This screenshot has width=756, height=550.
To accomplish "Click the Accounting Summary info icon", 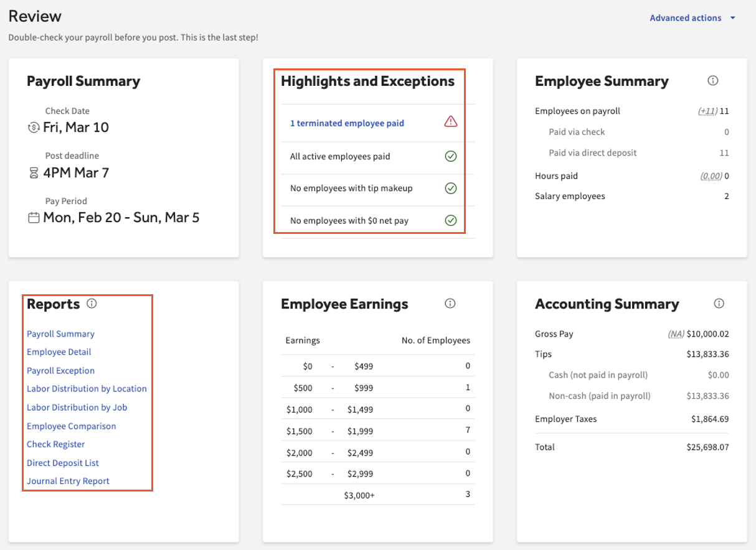I will tap(719, 303).
